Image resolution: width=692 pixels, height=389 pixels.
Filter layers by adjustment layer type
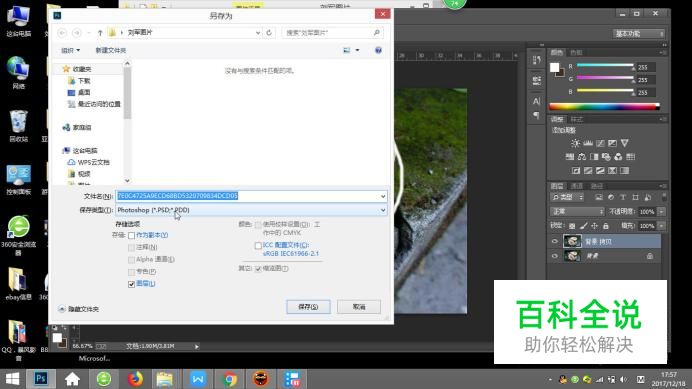(611, 197)
